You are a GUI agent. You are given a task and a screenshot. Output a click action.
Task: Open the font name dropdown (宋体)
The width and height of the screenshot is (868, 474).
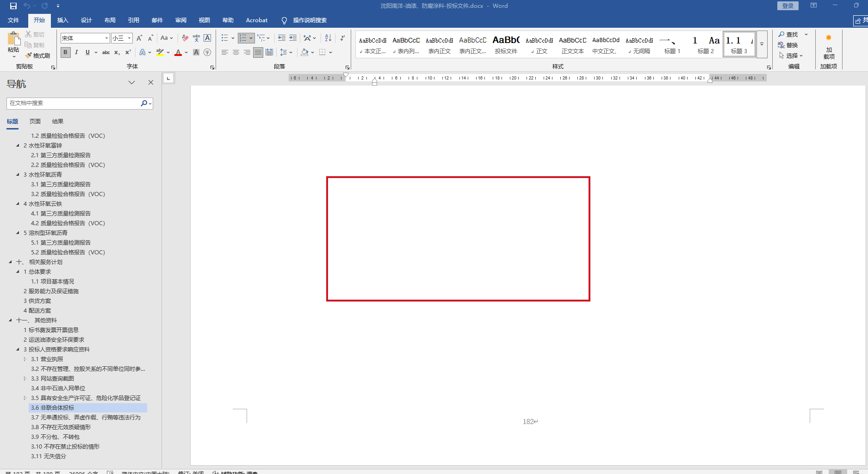click(107, 38)
